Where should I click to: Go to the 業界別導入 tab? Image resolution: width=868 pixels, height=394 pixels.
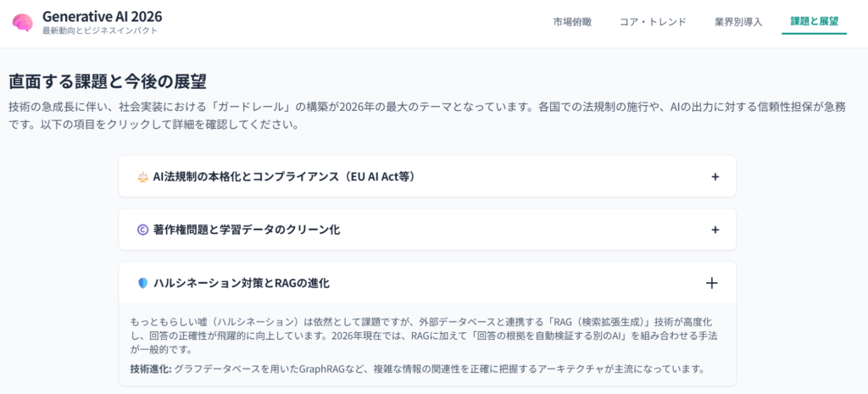737,22
